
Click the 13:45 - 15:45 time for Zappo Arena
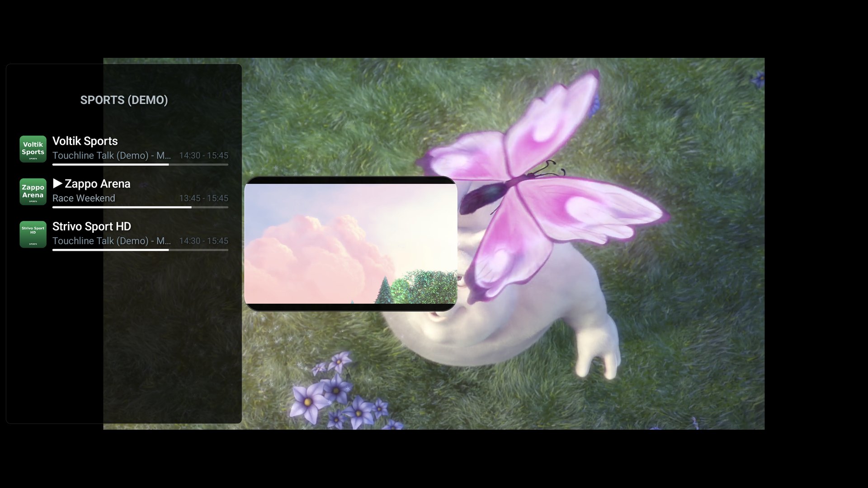(204, 198)
